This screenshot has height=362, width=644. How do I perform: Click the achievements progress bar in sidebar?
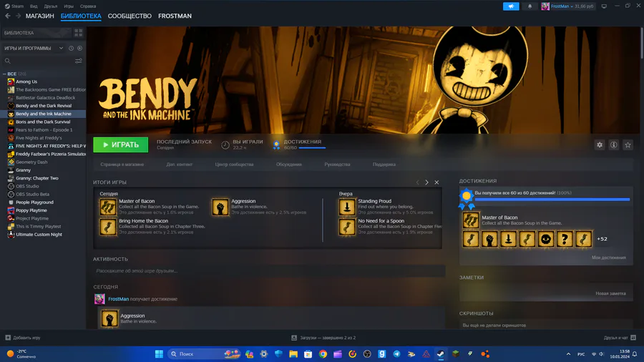552,200
